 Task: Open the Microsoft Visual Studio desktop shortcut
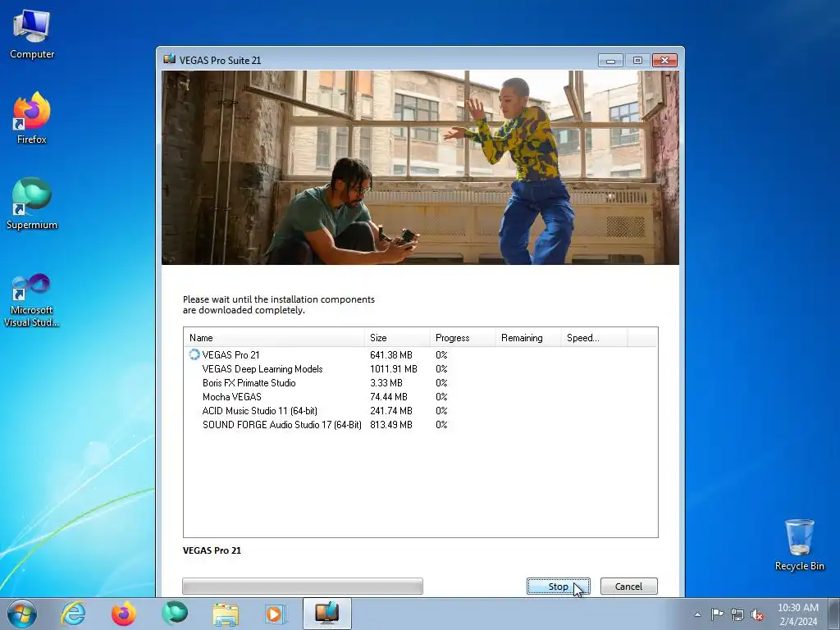coord(32,300)
